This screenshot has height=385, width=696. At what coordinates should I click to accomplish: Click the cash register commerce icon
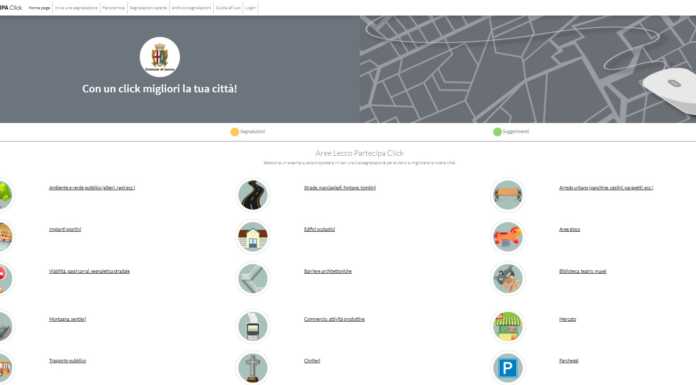point(253,326)
